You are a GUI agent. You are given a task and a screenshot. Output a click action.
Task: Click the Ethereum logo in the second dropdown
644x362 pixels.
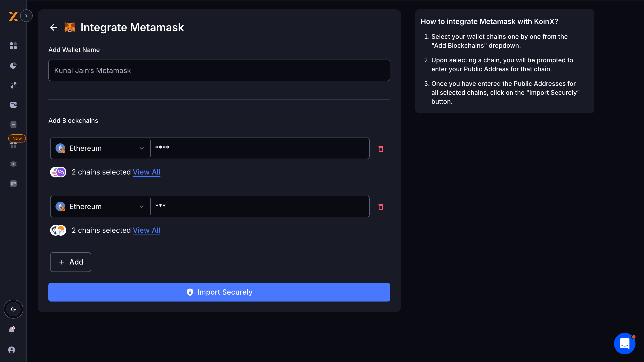(60, 207)
